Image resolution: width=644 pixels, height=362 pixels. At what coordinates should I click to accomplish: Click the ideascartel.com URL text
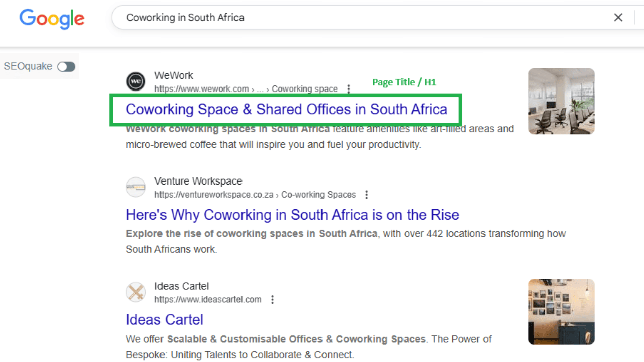pos(208,300)
